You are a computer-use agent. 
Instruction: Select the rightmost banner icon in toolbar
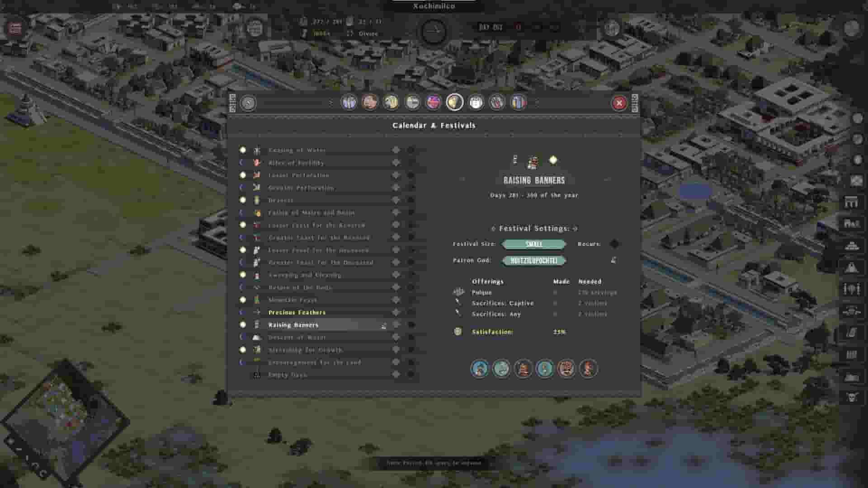tap(518, 102)
